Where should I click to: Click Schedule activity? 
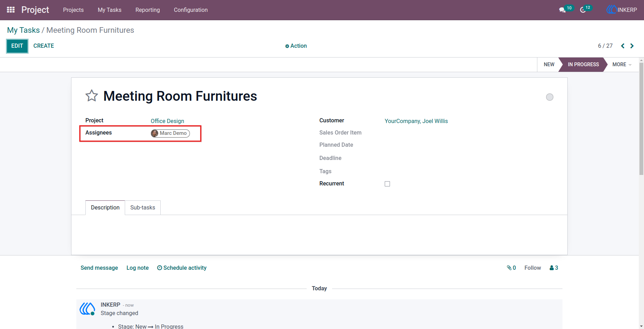pyautogui.click(x=182, y=268)
